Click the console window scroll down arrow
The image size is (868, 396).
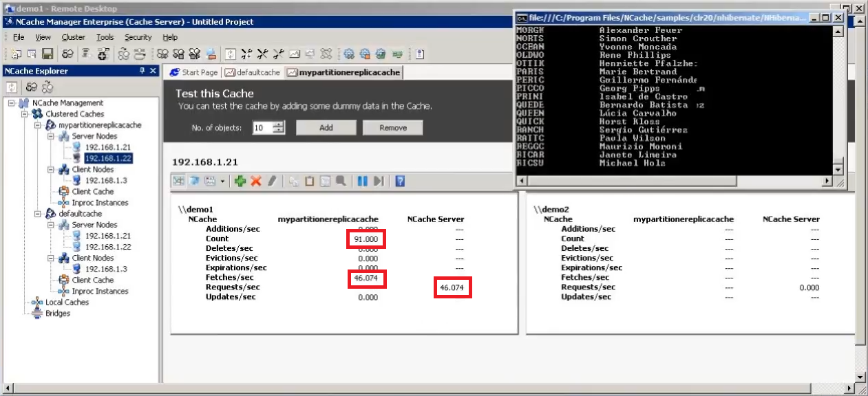click(x=838, y=169)
